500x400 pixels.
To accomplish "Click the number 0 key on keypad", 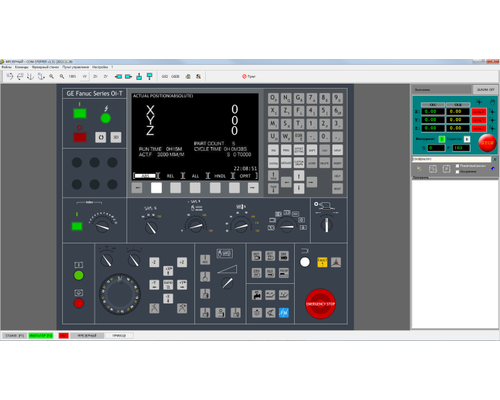I will click(x=324, y=137).
